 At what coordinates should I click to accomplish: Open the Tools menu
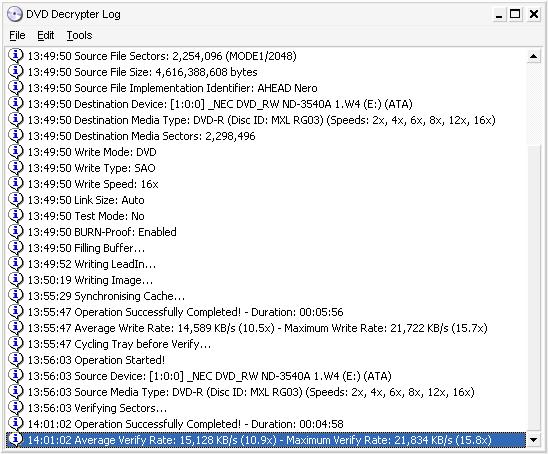79,35
